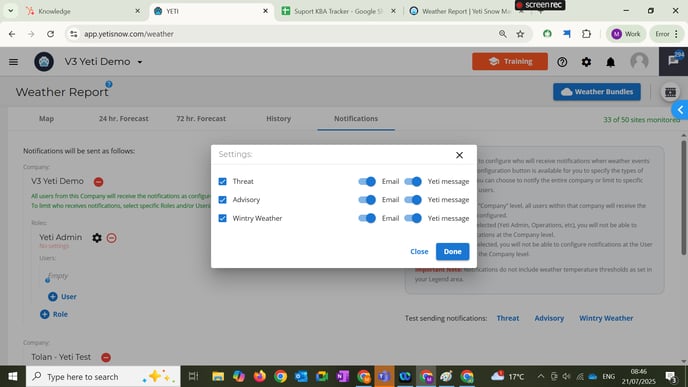Toggle Yeti message for the Advisory row
The height and width of the screenshot is (387, 688).
tap(413, 200)
